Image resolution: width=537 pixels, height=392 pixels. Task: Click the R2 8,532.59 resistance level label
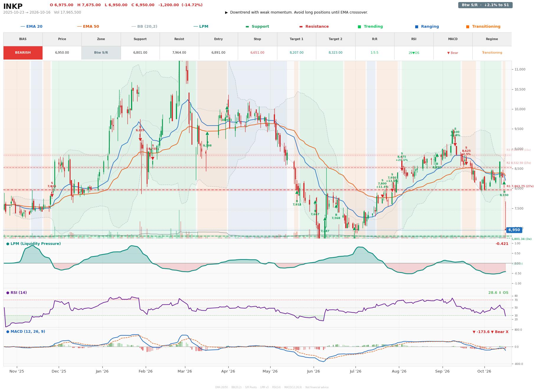tap(518, 163)
